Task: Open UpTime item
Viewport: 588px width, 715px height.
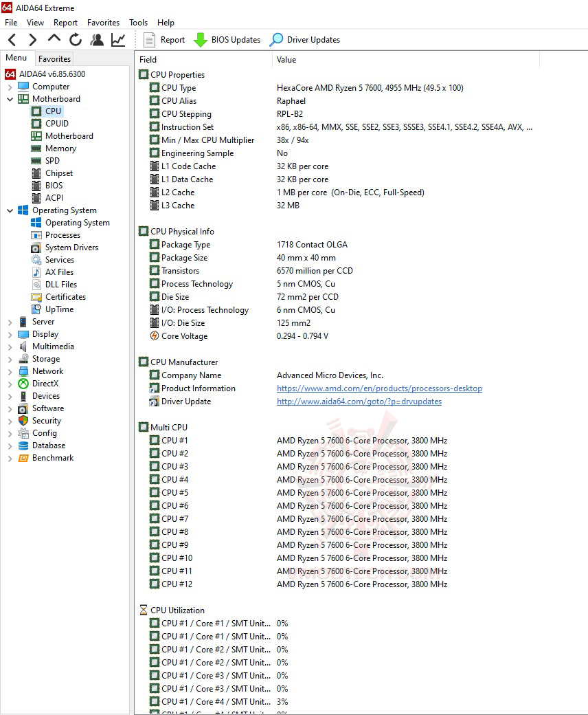Action: [52, 309]
